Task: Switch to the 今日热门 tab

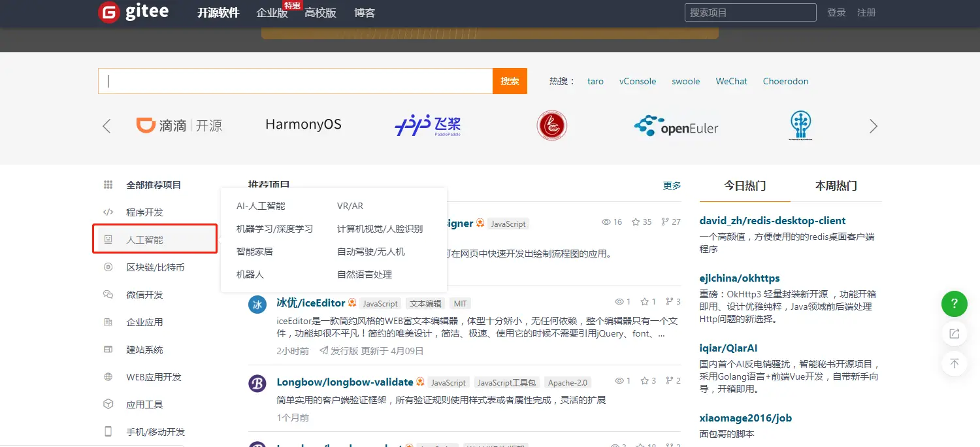Action: pyautogui.click(x=745, y=186)
